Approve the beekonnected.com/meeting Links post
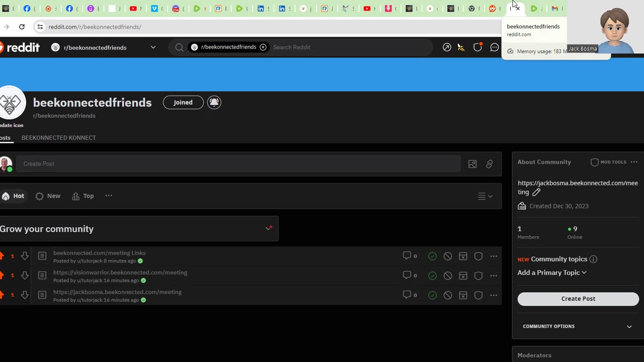Image resolution: width=644 pixels, height=362 pixels. click(432, 256)
